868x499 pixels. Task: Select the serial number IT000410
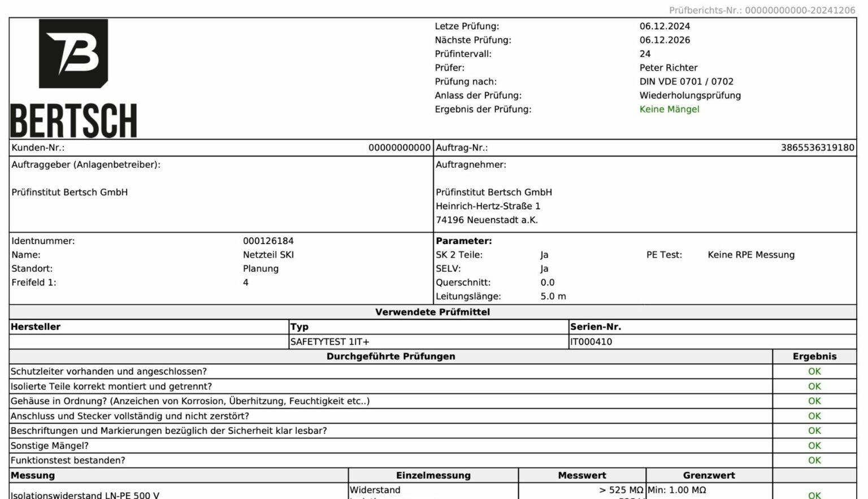(x=591, y=341)
